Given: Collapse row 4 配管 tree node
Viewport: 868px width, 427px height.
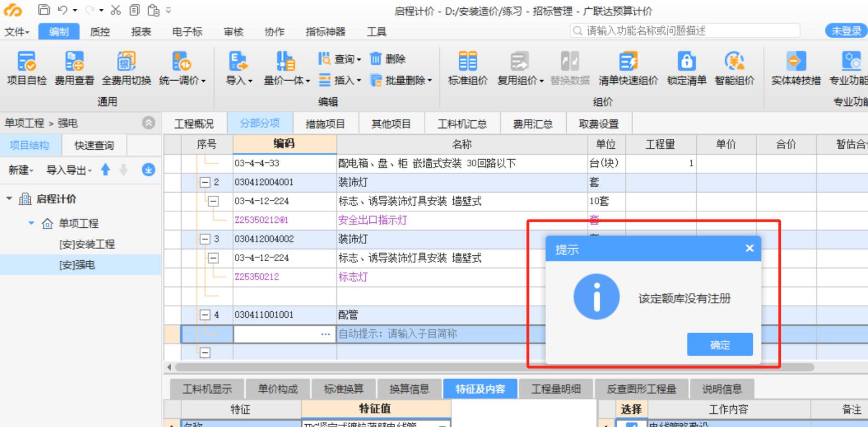Looking at the screenshot, I should click(205, 315).
